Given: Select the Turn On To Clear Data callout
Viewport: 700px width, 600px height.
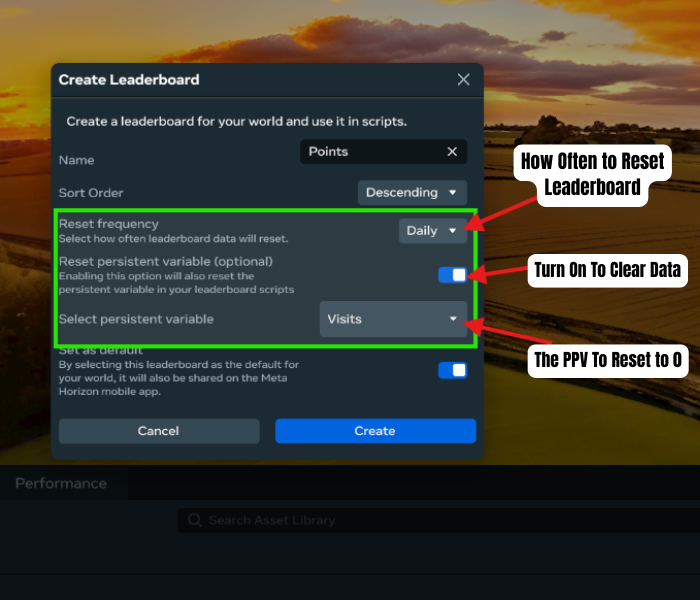Looking at the screenshot, I should (609, 269).
